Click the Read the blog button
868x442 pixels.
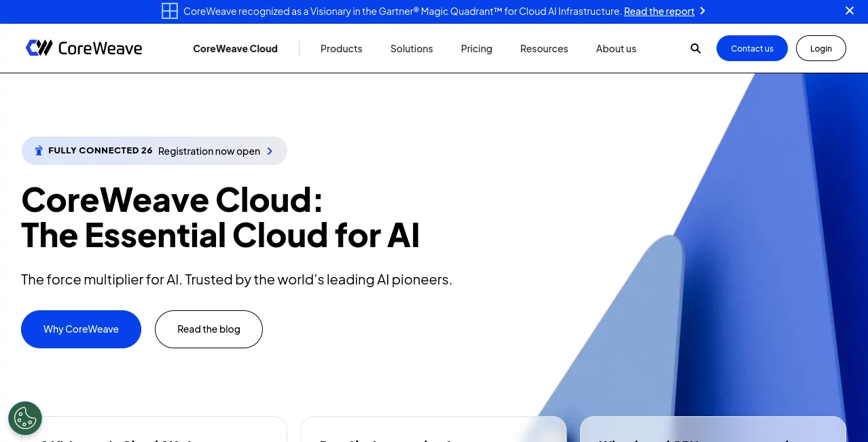(x=209, y=329)
